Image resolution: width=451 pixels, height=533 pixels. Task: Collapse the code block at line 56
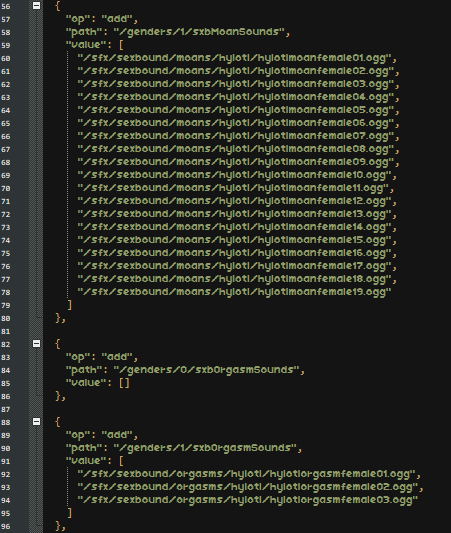pos(37,5)
